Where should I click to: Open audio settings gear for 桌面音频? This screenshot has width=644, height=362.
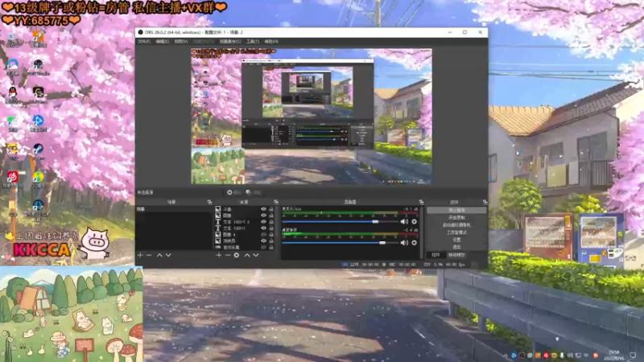pyautogui.click(x=415, y=243)
